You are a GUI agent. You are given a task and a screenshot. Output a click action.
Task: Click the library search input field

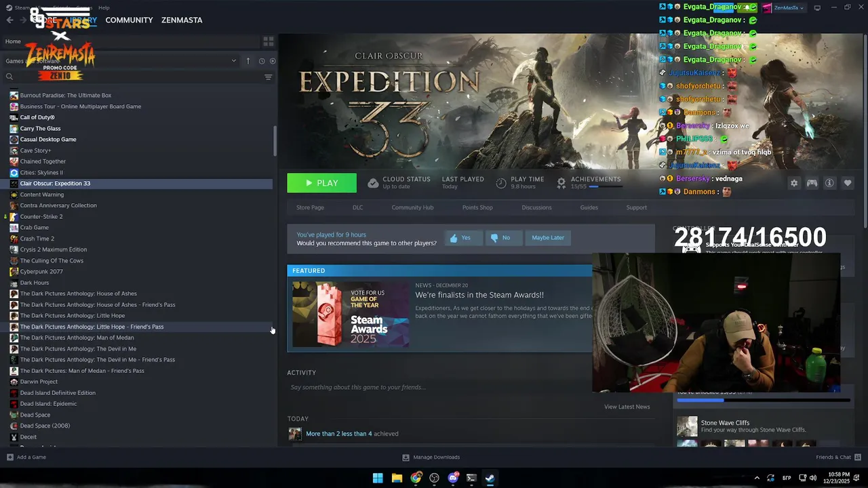[136, 77]
